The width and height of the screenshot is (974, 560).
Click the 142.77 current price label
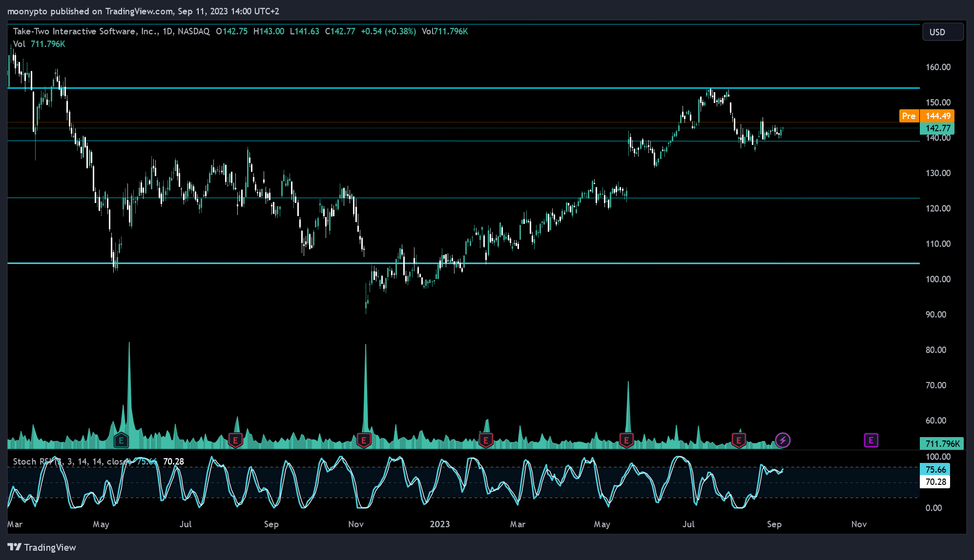(x=937, y=128)
